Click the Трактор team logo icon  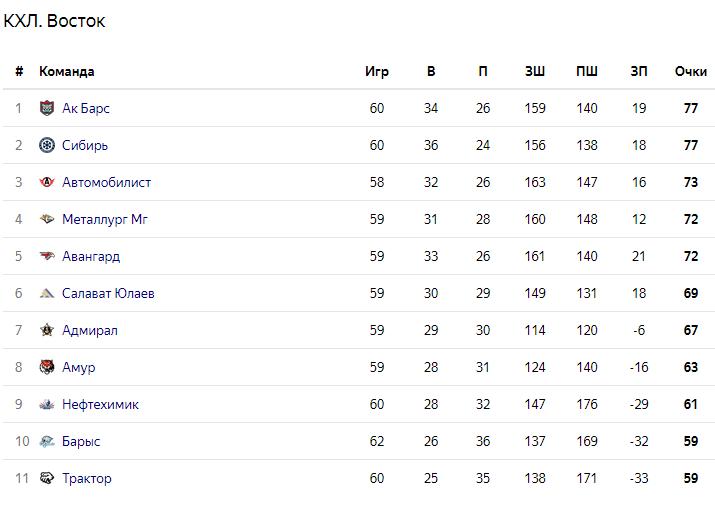click(47, 478)
